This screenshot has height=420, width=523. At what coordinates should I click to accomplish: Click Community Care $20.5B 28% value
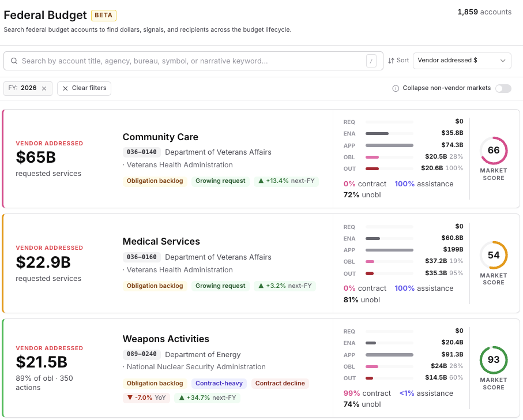point(444,157)
